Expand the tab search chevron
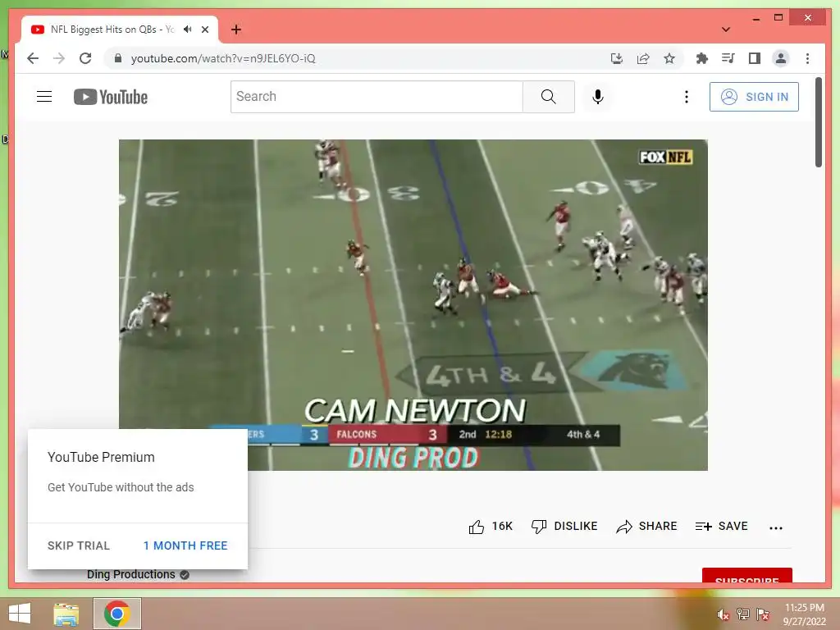This screenshot has height=630, width=840. [x=726, y=30]
